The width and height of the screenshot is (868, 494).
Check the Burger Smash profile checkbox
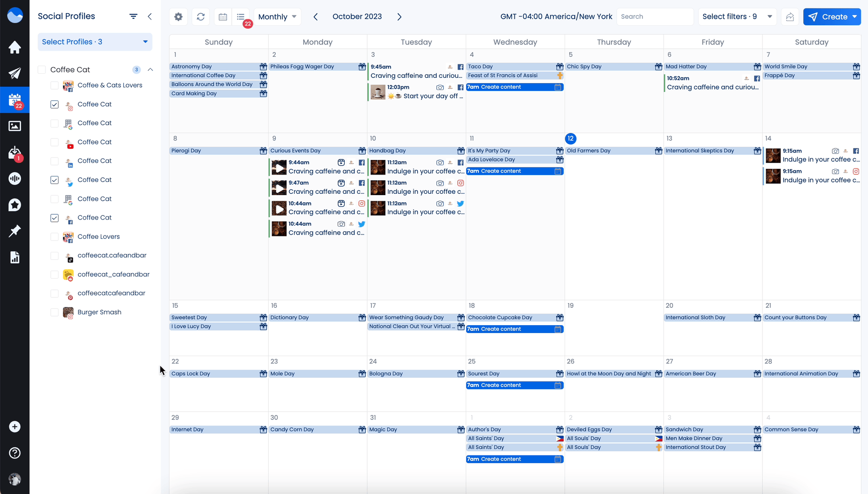point(54,312)
